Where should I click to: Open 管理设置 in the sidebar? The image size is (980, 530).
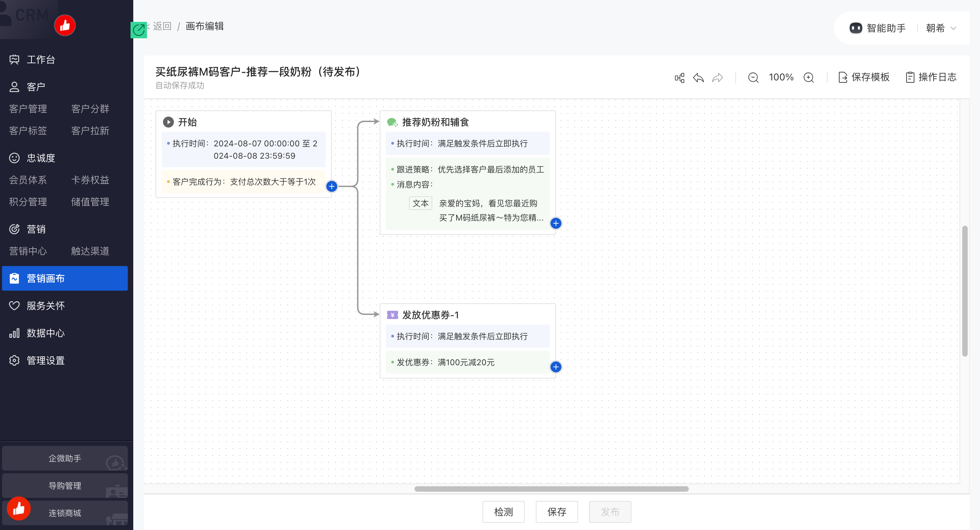click(x=65, y=360)
